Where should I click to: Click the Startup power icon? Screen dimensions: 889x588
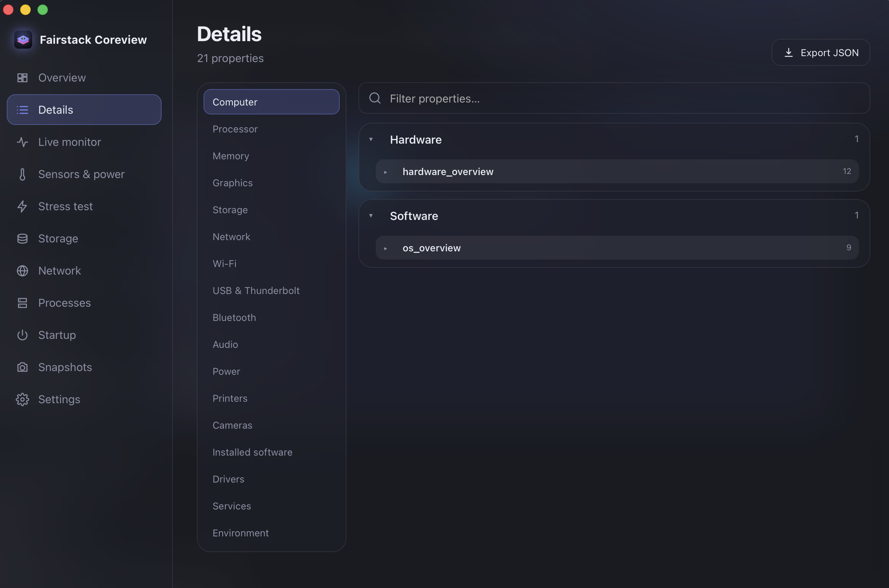pos(22,335)
